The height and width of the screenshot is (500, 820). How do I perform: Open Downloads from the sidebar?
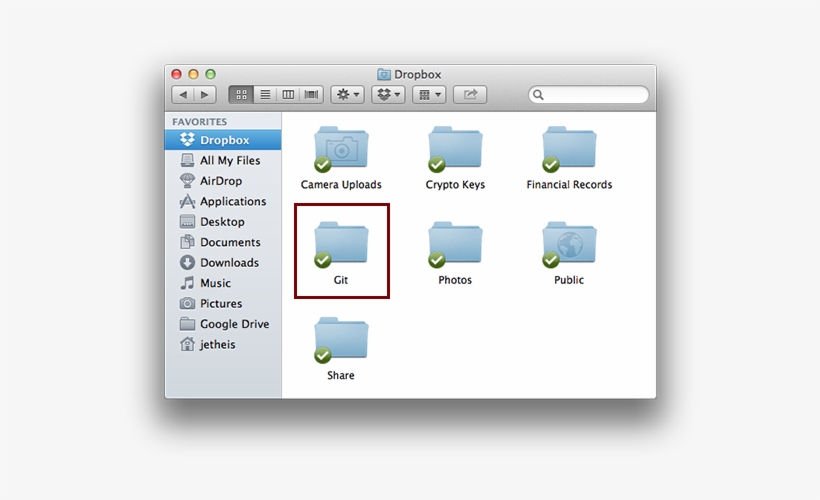click(223, 263)
